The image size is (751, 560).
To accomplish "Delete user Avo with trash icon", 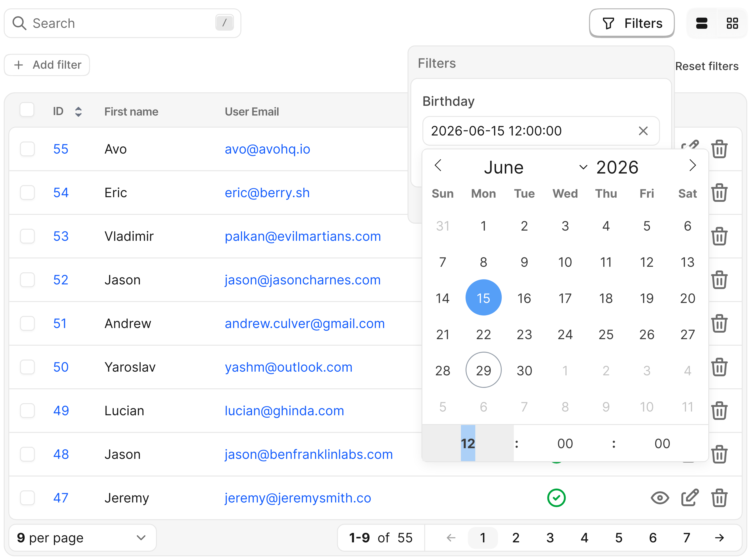I will pos(719,149).
